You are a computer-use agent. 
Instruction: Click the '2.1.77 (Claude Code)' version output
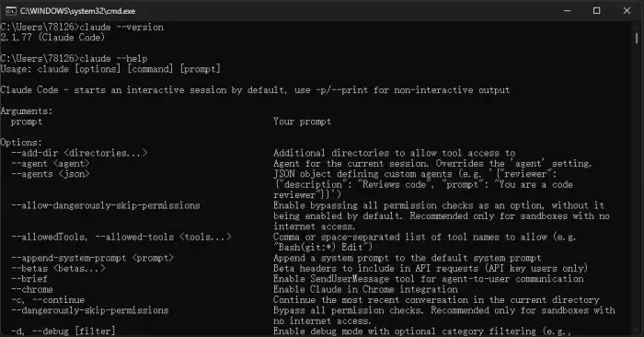tap(52, 38)
